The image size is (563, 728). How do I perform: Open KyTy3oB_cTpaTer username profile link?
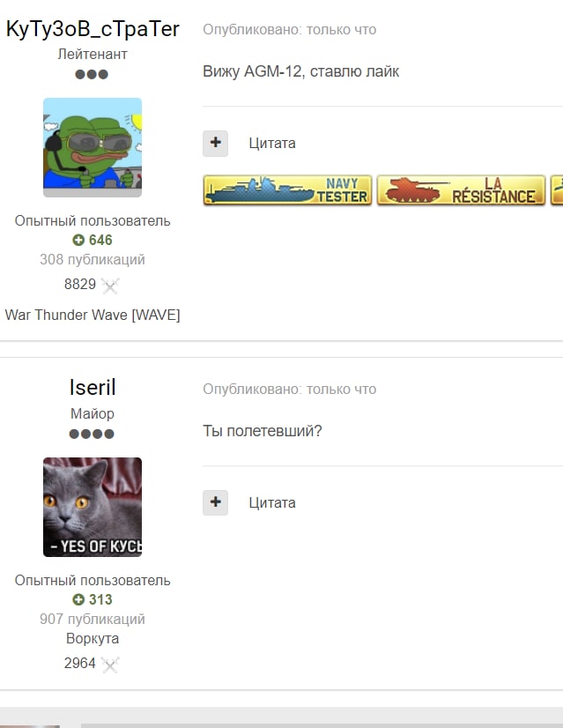pos(93,29)
